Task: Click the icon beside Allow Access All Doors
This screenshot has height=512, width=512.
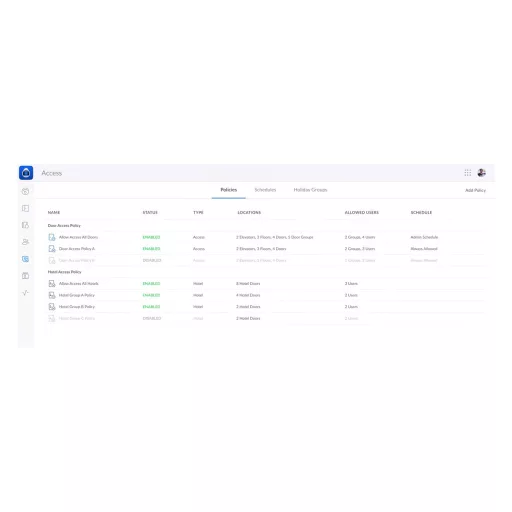Action: [x=52, y=237]
